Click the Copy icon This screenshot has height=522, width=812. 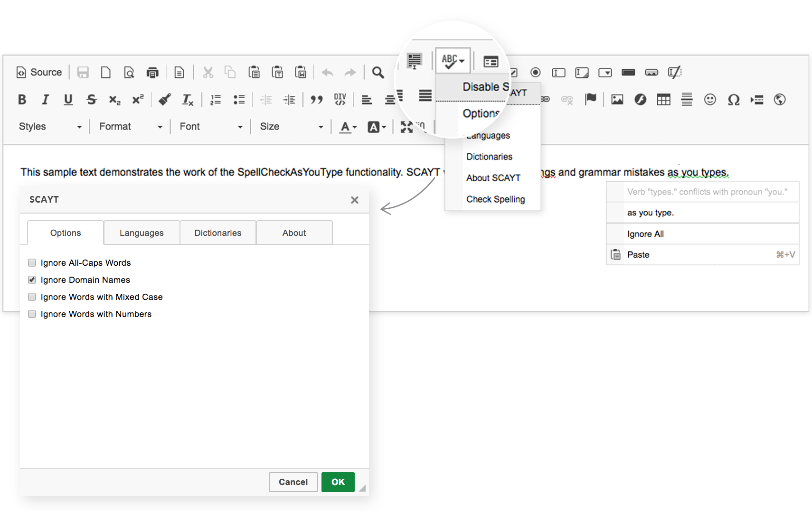(230, 72)
